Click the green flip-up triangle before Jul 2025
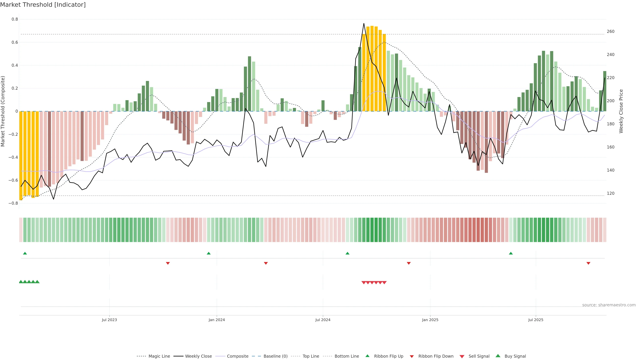Image resolution: width=644 pixels, height=362 pixels. tap(511, 253)
